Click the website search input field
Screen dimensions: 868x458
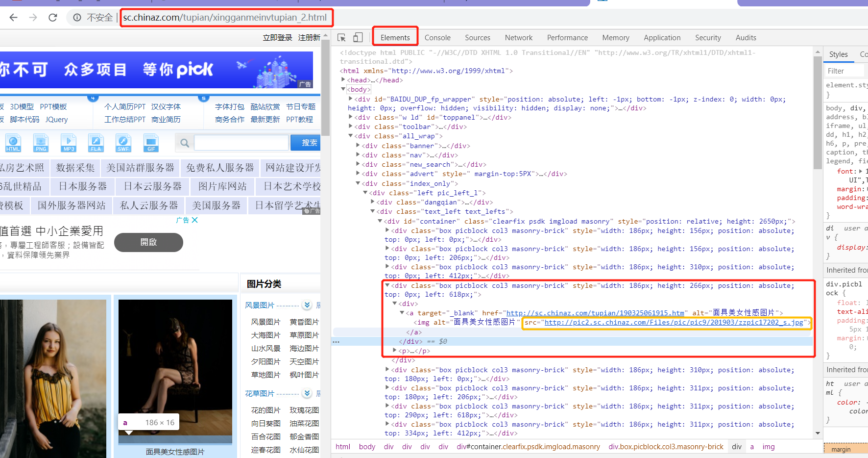pyautogui.click(x=241, y=143)
